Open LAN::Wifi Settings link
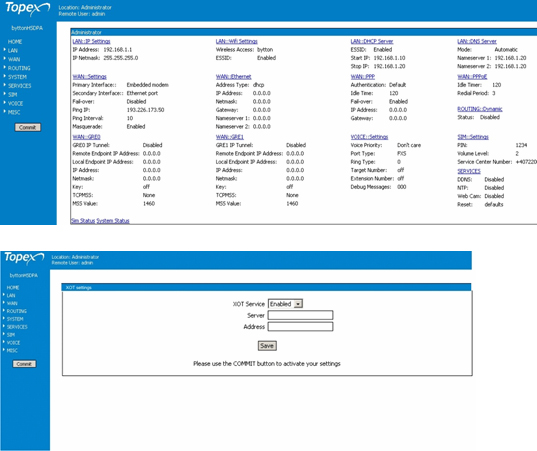Screen dimensions: 537x451 (236, 41)
